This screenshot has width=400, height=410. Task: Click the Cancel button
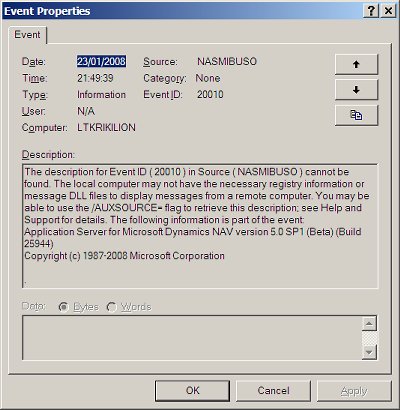pos(273,391)
